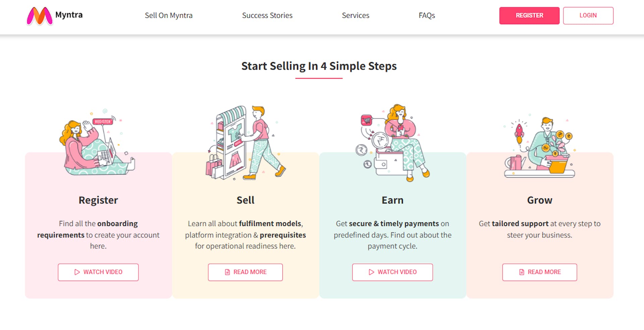644x330 pixels.
Task: Open the Services section
Action: pos(355,15)
